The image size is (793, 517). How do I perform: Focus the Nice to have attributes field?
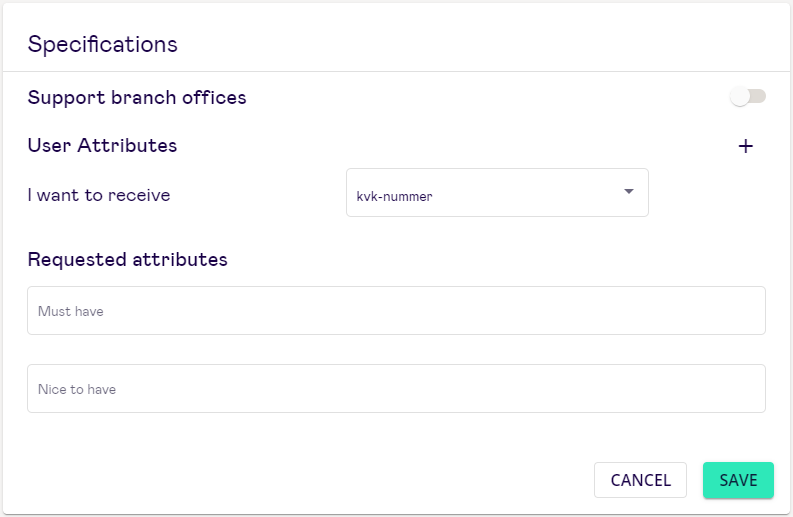396,389
